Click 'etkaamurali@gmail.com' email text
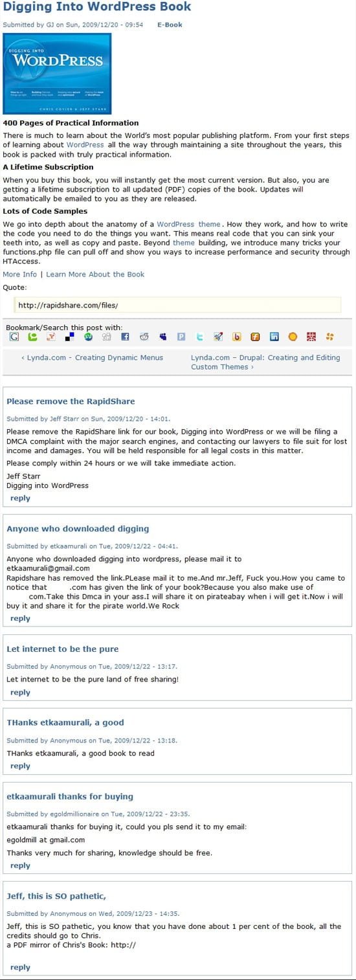 pos(49,568)
